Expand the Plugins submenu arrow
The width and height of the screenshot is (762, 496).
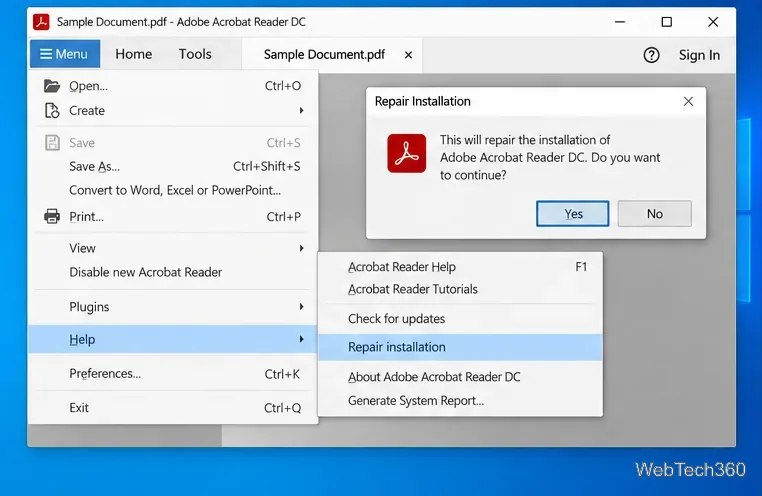pyautogui.click(x=301, y=307)
